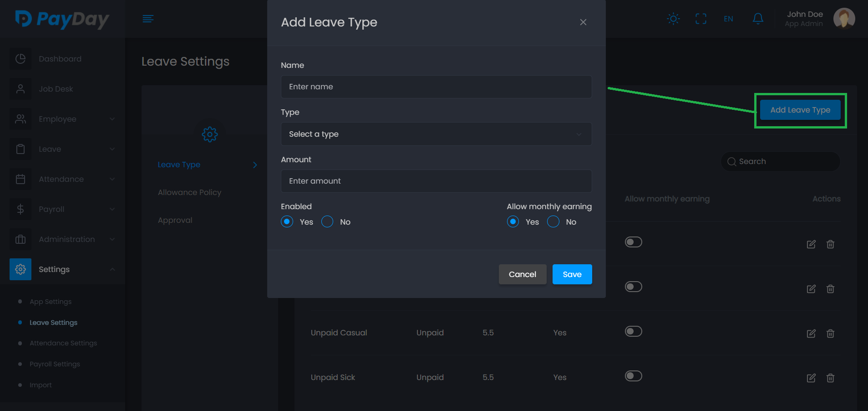Click the Dashboard sidebar icon

tap(20, 59)
